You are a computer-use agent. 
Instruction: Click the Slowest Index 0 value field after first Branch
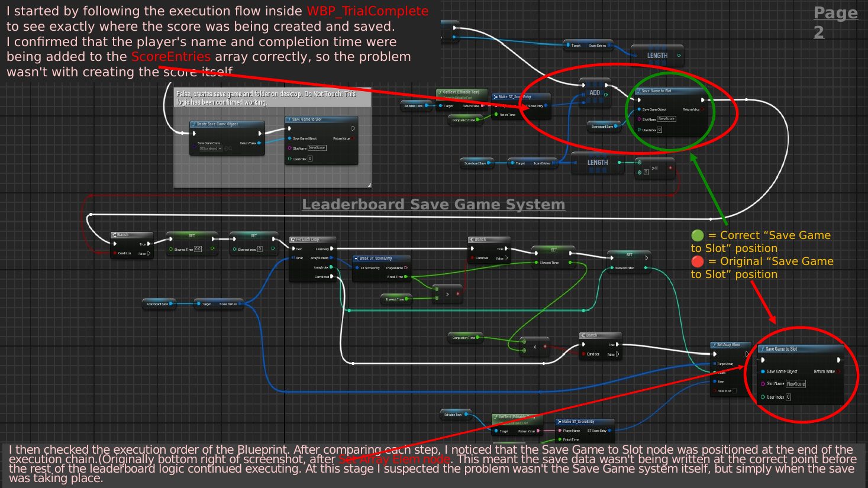[260, 249]
